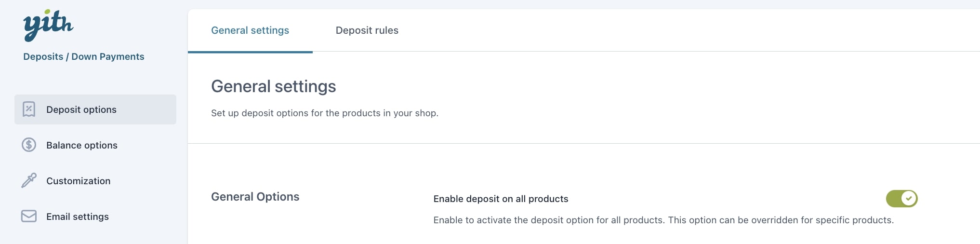Click the Set up deposit options subtitle
Screen dimensions: 980x244
(325, 113)
